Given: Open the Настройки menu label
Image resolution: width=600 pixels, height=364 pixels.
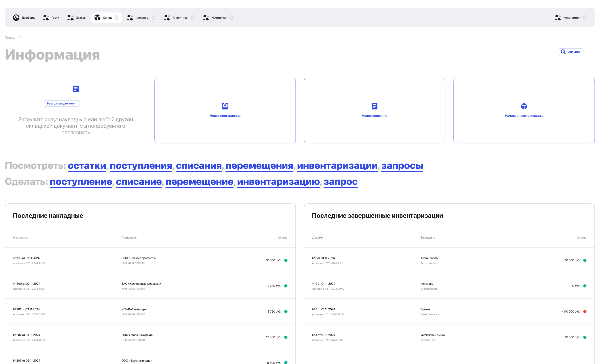Looking at the screenshot, I should [x=219, y=18].
